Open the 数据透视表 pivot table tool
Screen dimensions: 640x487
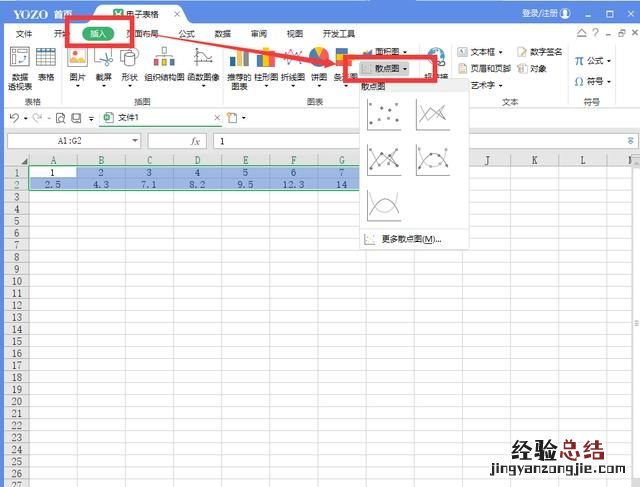pos(20,68)
